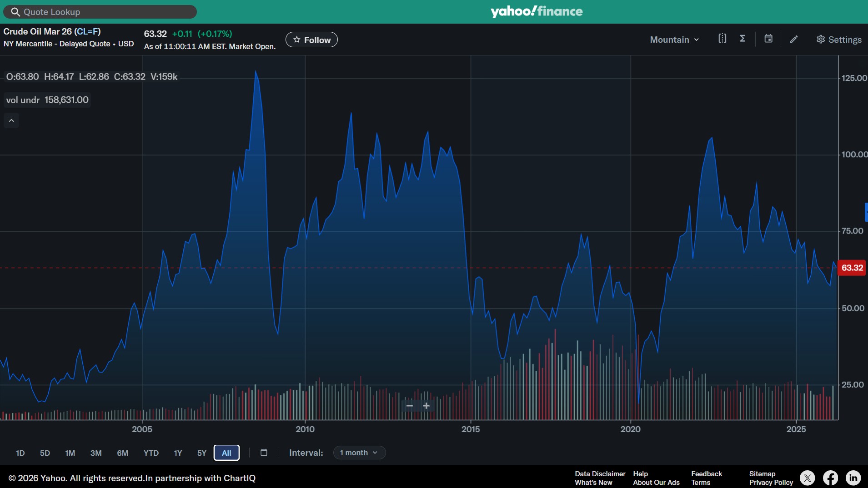
Task: Open the Facebook social icon
Action: [x=830, y=478]
